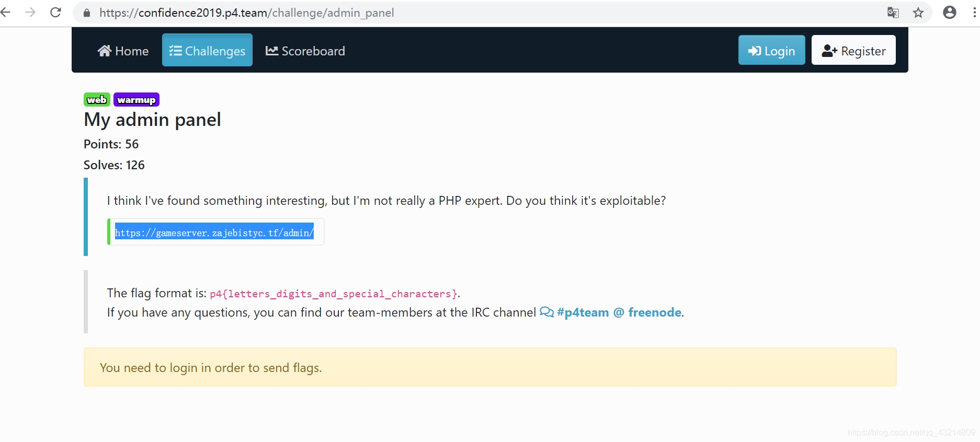Click the chat bubbles icon before #p4team
Viewport: 980px width, 442px height.
tap(546, 312)
